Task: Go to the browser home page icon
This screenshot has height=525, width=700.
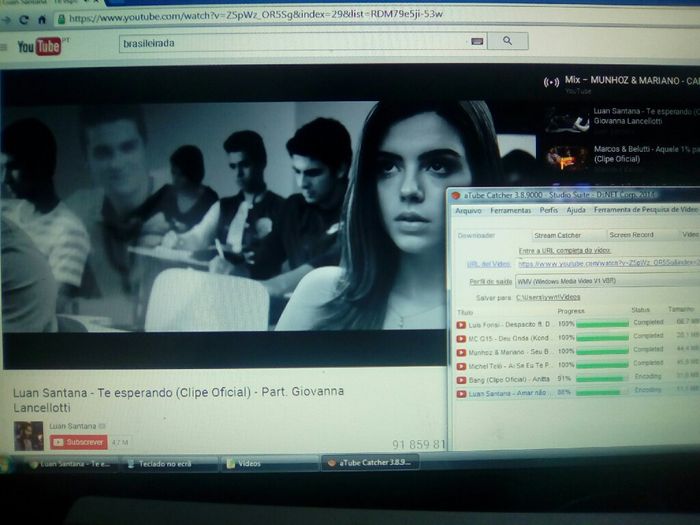Action: [42, 20]
